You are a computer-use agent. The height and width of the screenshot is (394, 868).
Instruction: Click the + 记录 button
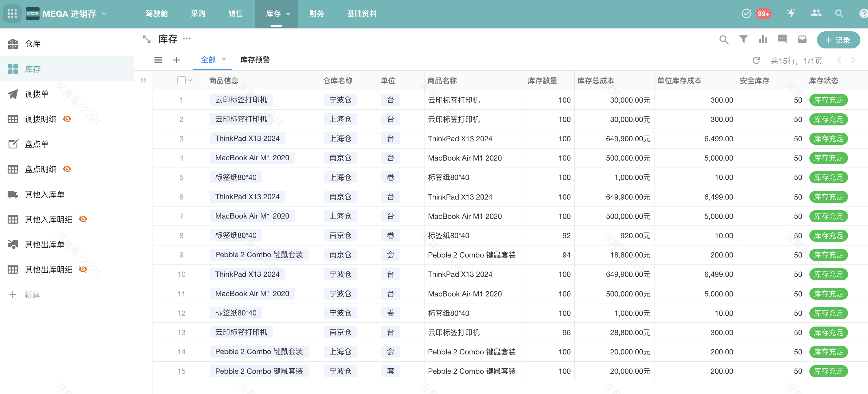pyautogui.click(x=838, y=40)
